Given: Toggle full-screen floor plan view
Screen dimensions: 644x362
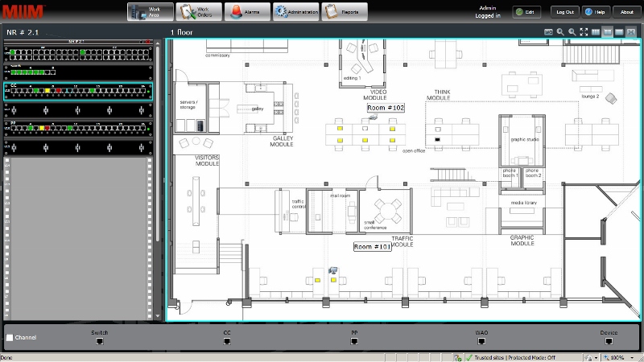Looking at the screenshot, I should coord(584,32).
